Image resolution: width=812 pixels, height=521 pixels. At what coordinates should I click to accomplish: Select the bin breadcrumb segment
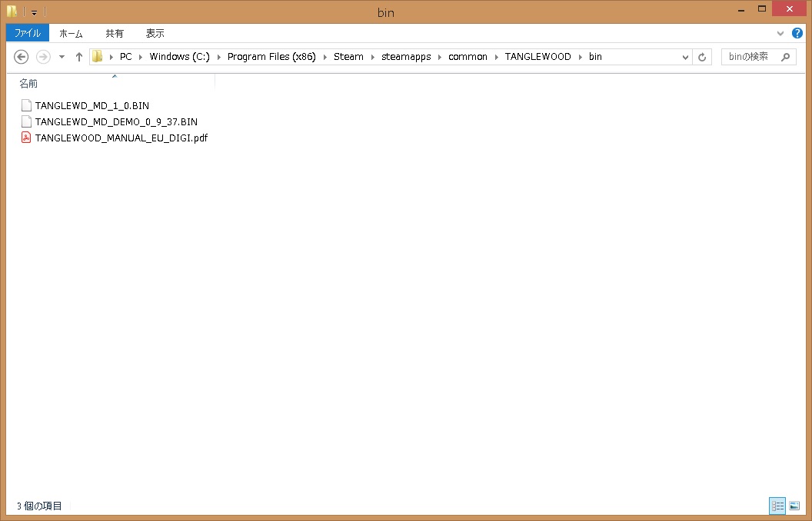[x=595, y=57]
